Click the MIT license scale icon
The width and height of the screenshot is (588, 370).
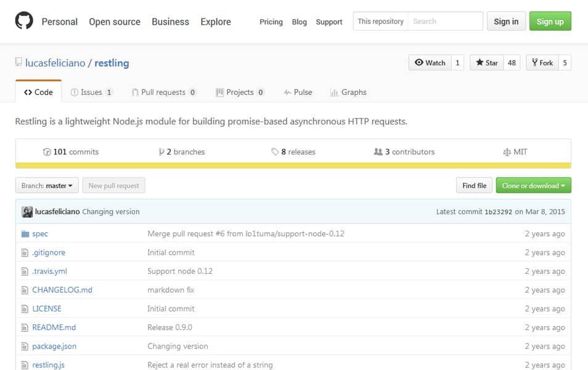507,152
